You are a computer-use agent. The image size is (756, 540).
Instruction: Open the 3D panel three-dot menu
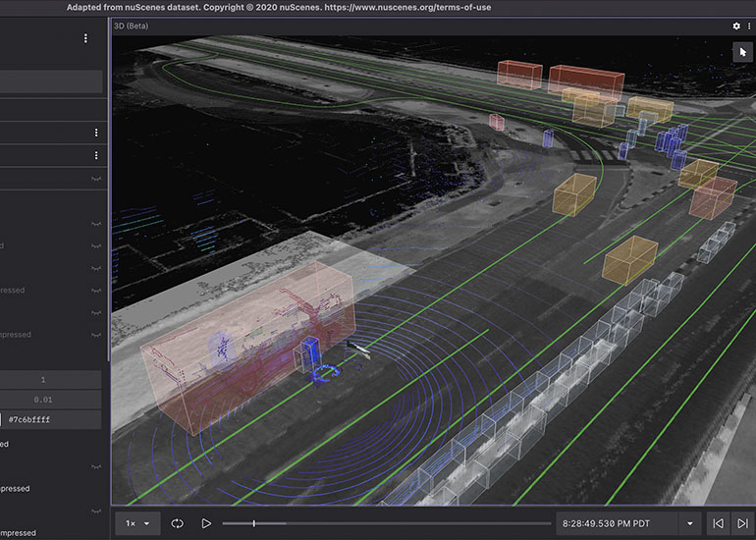click(x=748, y=26)
